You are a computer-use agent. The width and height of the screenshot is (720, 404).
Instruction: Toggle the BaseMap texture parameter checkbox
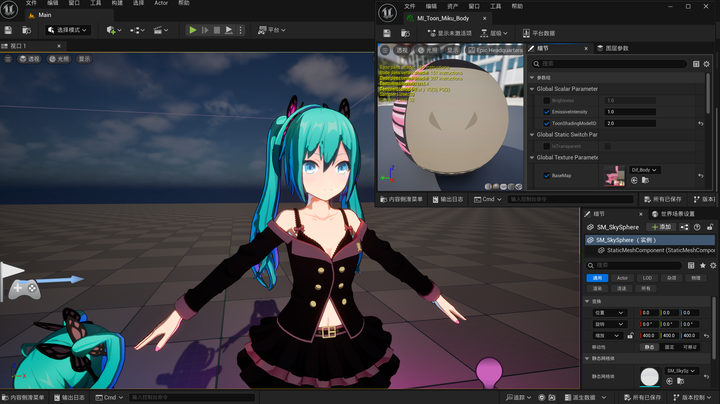coord(546,175)
